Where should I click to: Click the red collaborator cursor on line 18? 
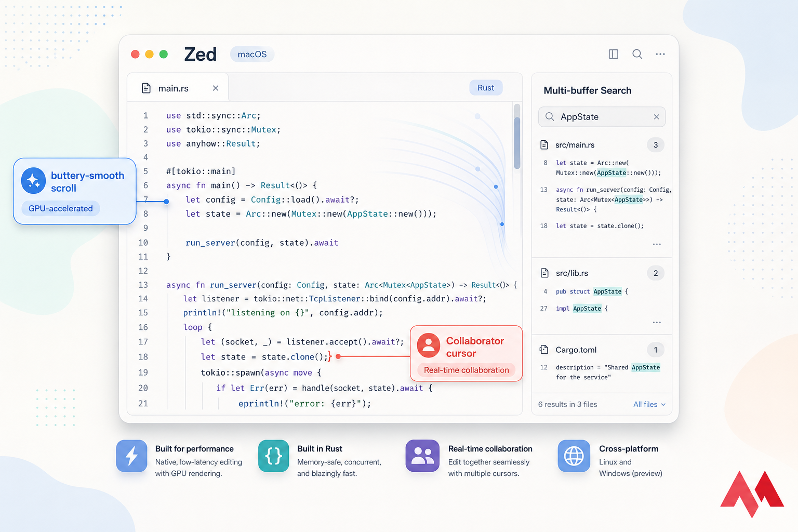pos(330,356)
